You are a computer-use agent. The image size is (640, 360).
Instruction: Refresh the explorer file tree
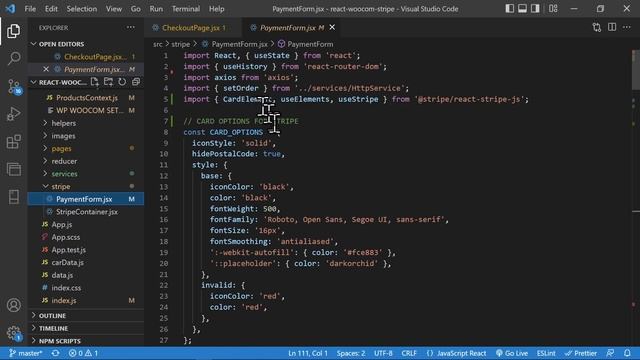pyautogui.click(x=122, y=82)
